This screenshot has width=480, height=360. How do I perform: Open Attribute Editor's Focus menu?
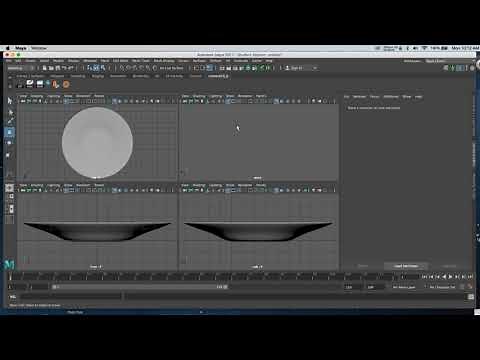(x=374, y=97)
